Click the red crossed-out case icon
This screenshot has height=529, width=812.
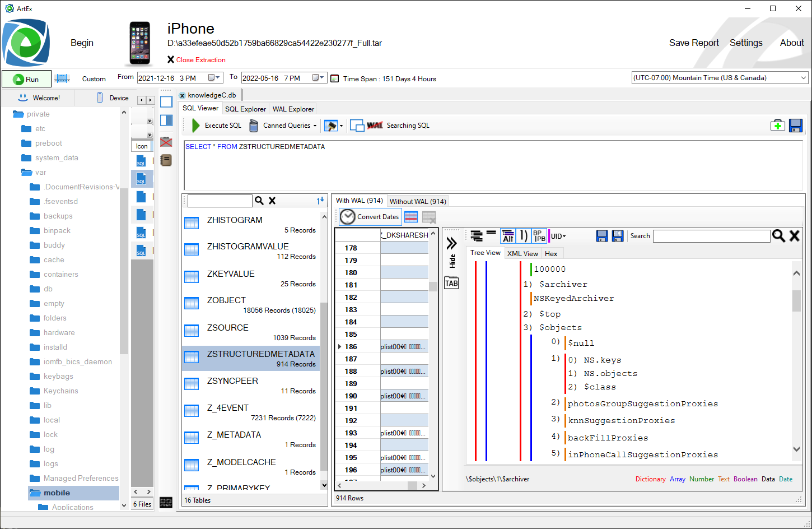[x=166, y=142]
